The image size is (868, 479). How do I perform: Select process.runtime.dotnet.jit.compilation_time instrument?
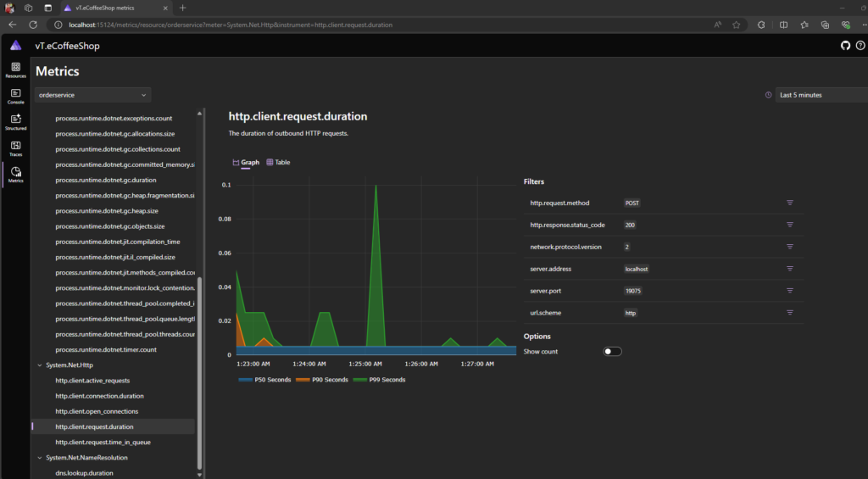tap(117, 242)
